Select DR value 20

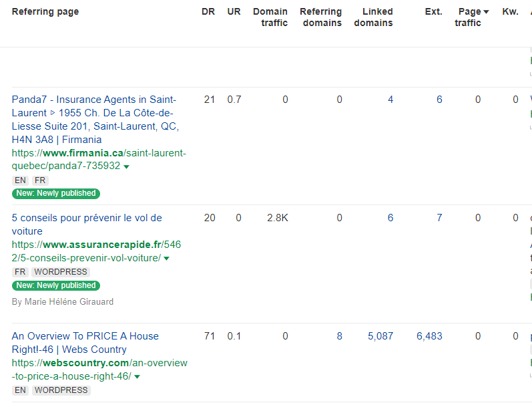[210, 218]
